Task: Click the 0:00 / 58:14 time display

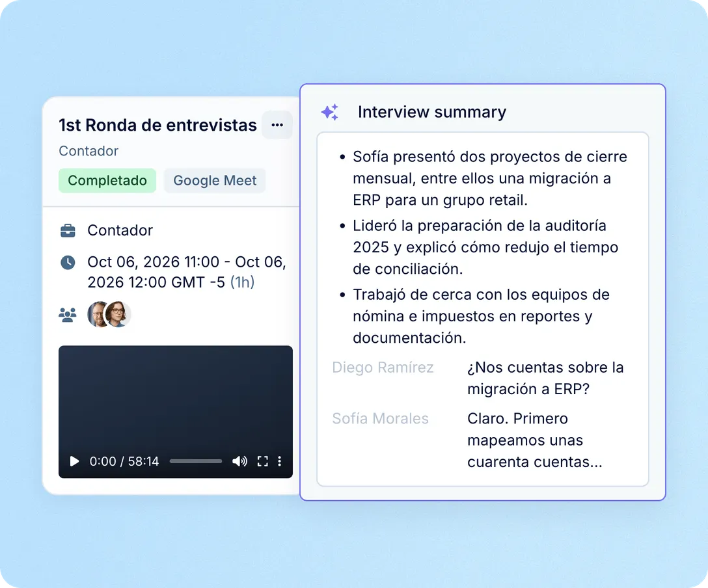Action: coord(124,461)
